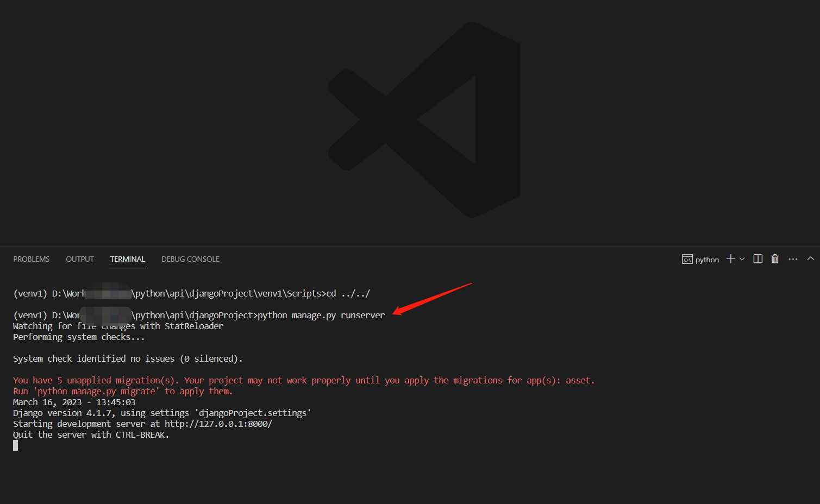Kill terminal with the trash icon

click(x=775, y=259)
